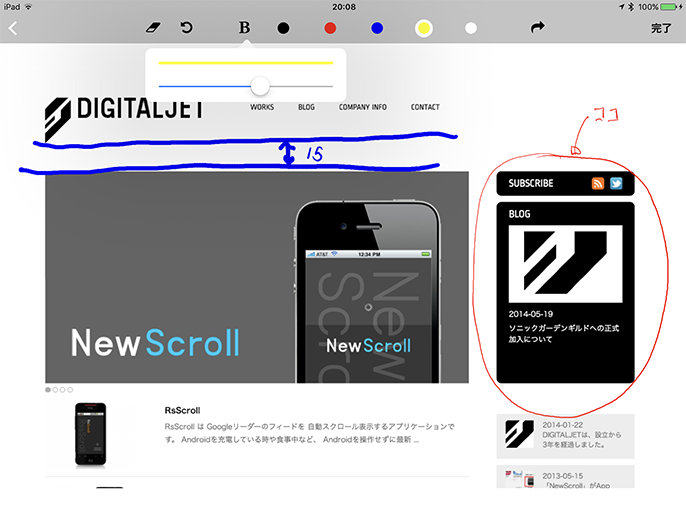The height and width of the screenshot is (515, 686).
Task: Select the Eraser tool
Action: click(152, 28)
